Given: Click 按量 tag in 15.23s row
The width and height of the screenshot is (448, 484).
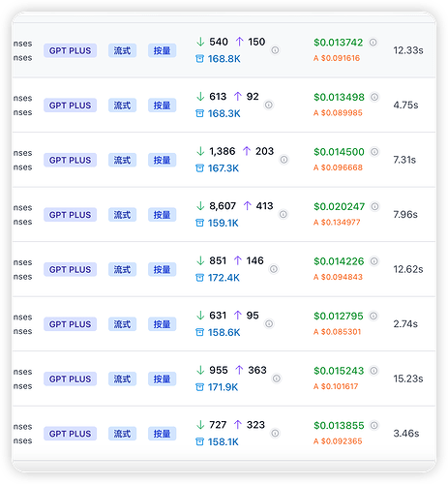Looking at the screenshot, I should pos(162,378).
